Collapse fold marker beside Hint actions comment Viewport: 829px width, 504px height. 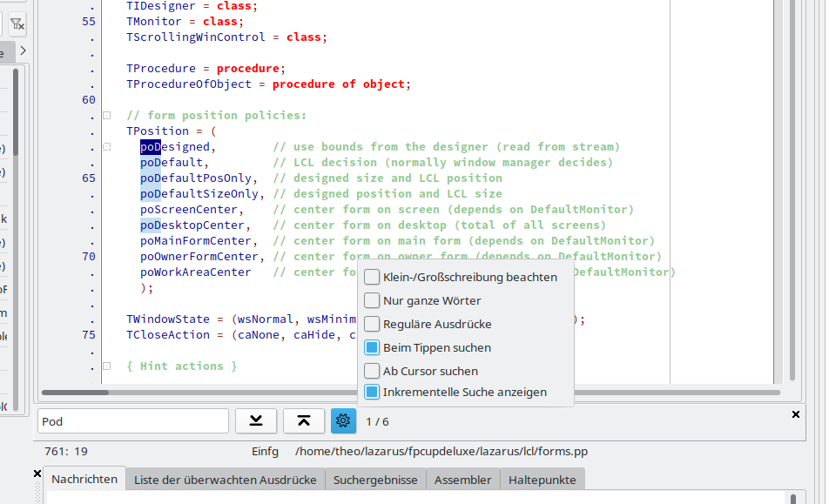coord(107,366)
